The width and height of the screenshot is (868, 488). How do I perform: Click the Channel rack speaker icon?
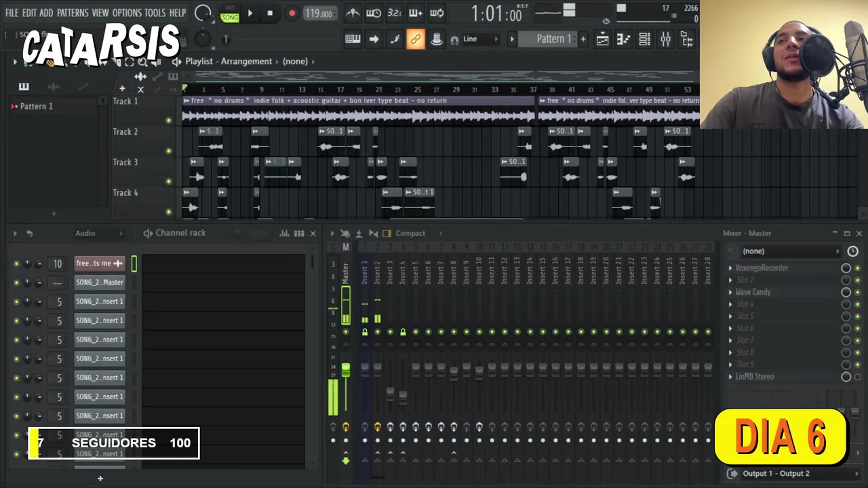tap(148, 233)
